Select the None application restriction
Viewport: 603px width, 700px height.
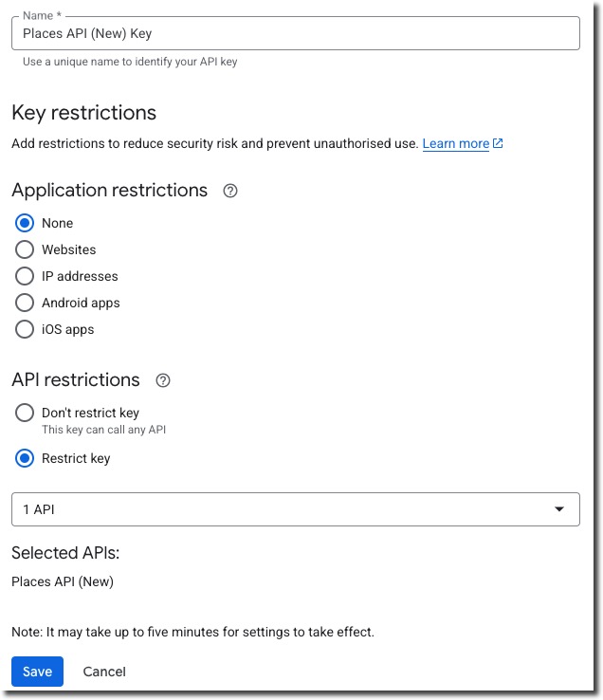(x=25, y=223)
